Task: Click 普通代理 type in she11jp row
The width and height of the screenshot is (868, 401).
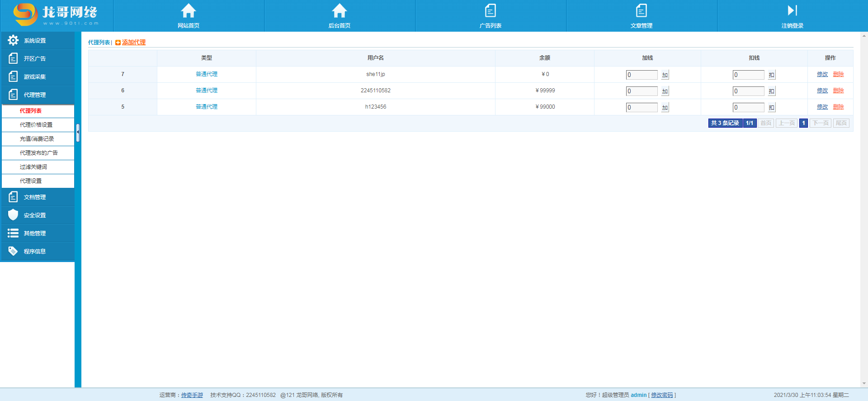Action: [207, 74]
